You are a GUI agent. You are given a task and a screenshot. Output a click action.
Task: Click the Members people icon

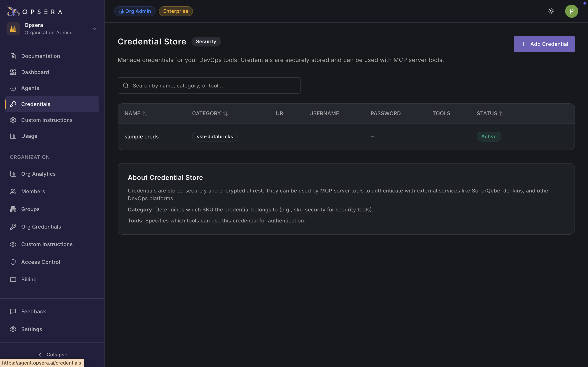click(x=13, y=191)
